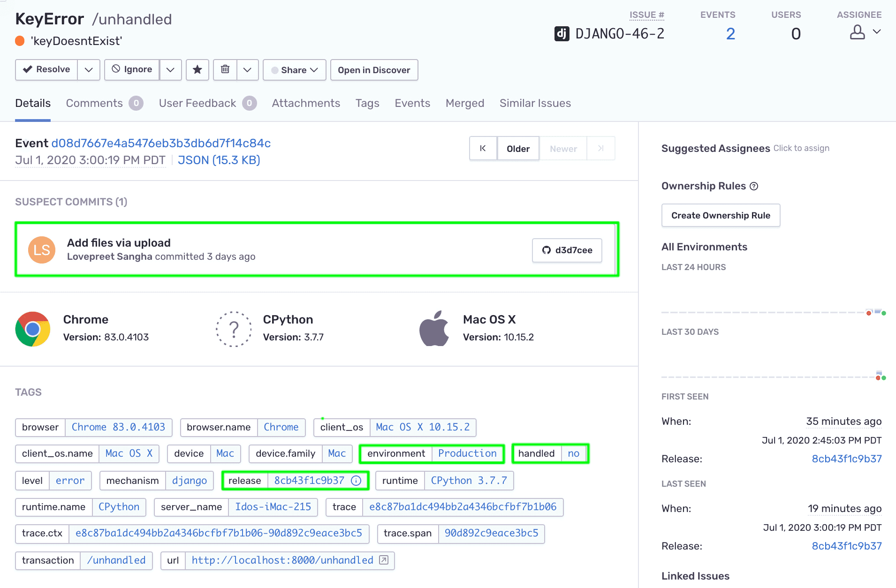Click the Older event navigation button
This screenshot has height=588, width=896.
(x=518, y=148)
